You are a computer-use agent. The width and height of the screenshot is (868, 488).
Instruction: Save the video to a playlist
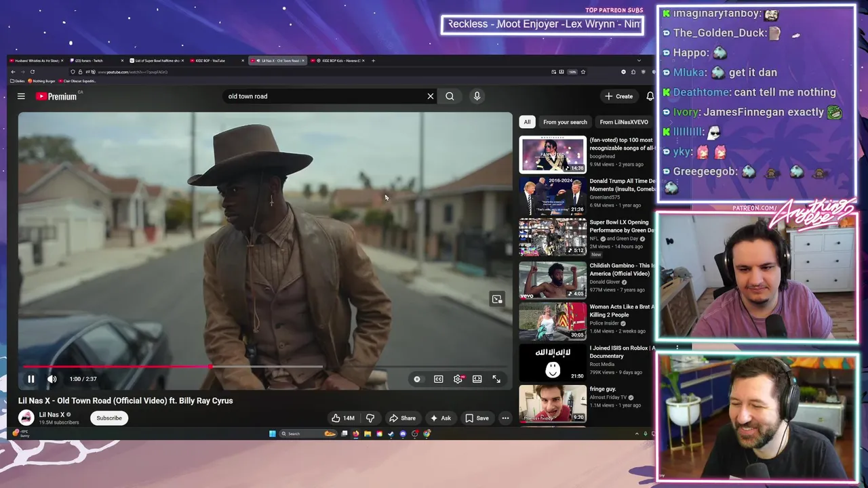point(477,418)
